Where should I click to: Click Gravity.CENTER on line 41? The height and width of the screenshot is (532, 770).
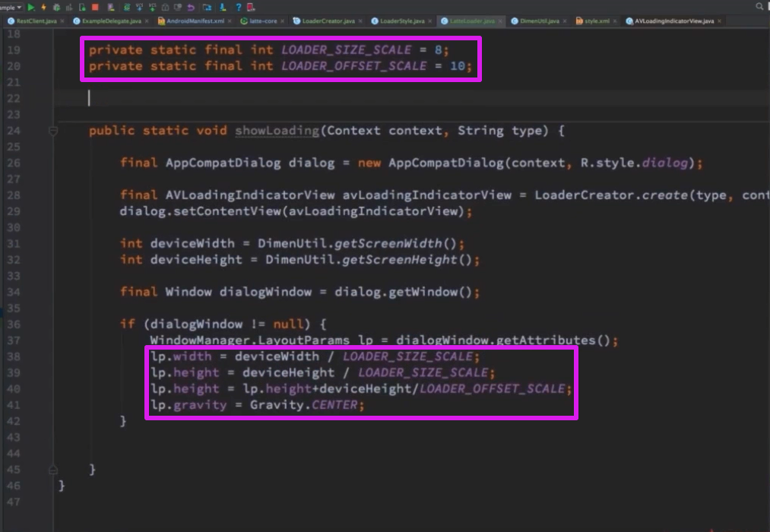[x=304, y=405]
